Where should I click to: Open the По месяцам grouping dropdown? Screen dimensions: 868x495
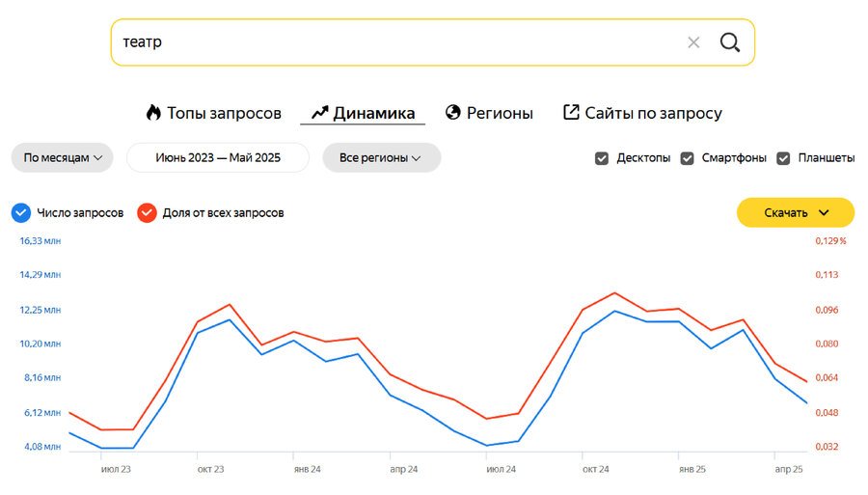pyautogui.click(x=63, y=157)
